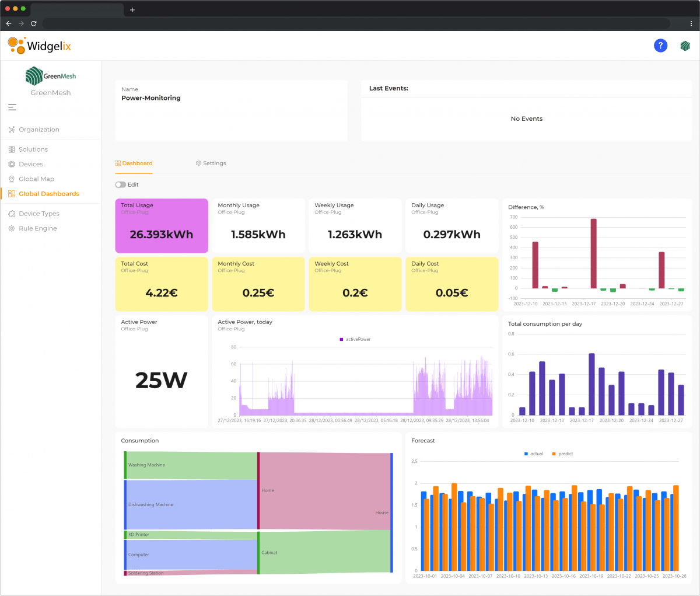This screenshot has height=596, width=700.
Task: Open Organization in the sidebar
Action: click(38, 130)
